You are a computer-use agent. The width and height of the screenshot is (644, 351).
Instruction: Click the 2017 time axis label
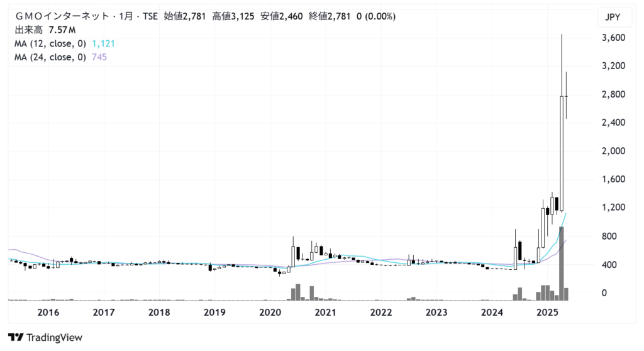tap(104, 313)
